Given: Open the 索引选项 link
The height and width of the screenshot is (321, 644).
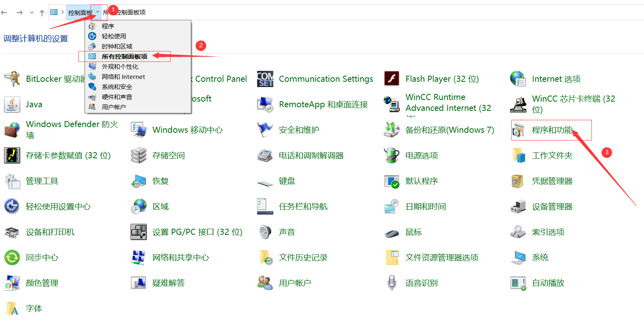Looking at the screenshot, I should pyautogui.click(x=548, y=232).
